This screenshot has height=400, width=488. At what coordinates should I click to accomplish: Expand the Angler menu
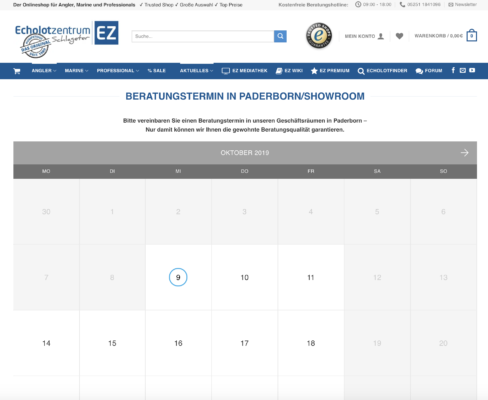click(44, 71)
